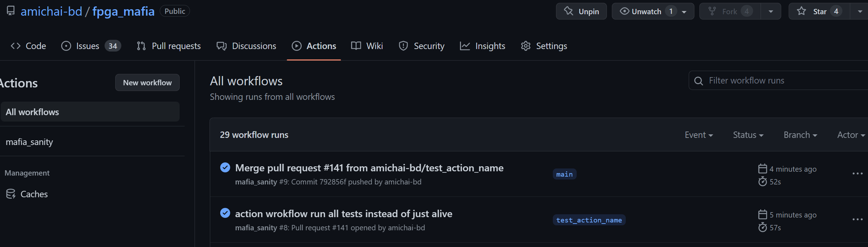This screenshot has width=868, height=247.
Task: Open the Status filter dropdown
Action: 747,135
